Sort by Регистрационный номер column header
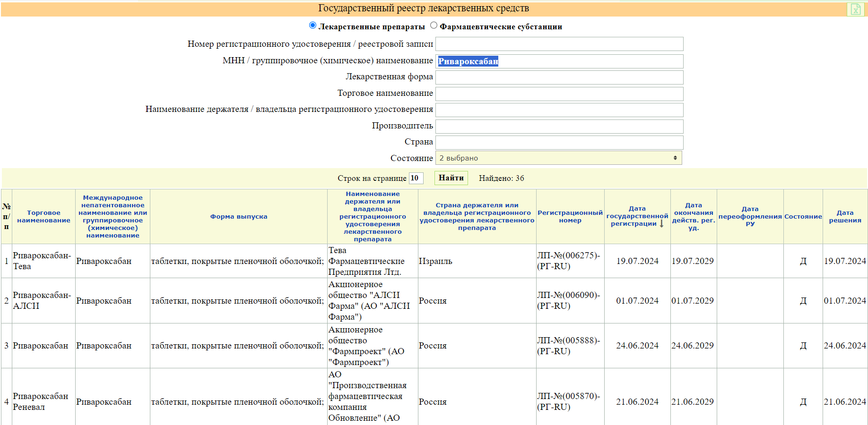868x425 pixels. tap(570, 217)
